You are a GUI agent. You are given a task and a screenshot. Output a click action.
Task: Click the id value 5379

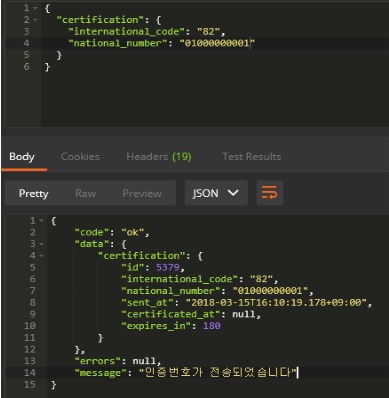pyautogui.click(x=168, y=267)
